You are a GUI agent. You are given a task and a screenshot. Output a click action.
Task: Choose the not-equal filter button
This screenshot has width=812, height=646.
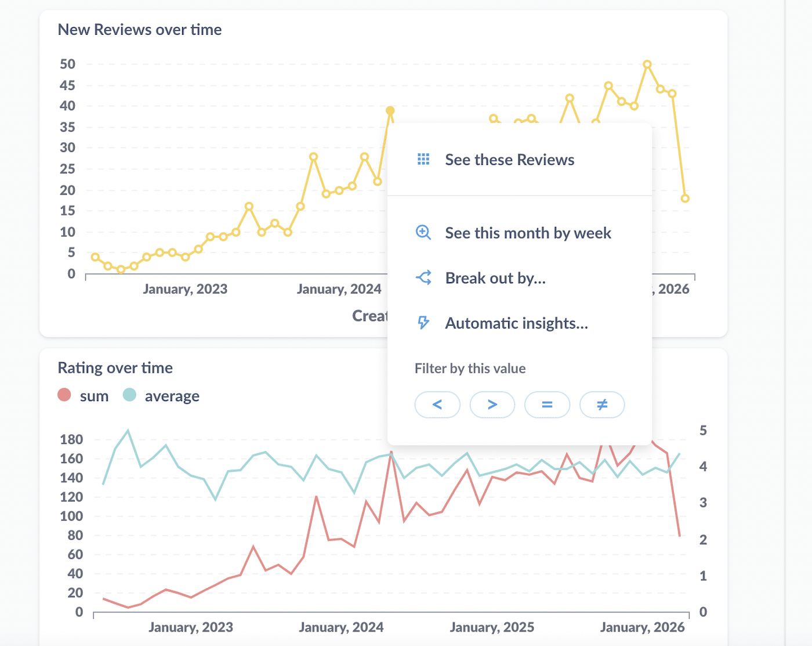pos(601,405)
